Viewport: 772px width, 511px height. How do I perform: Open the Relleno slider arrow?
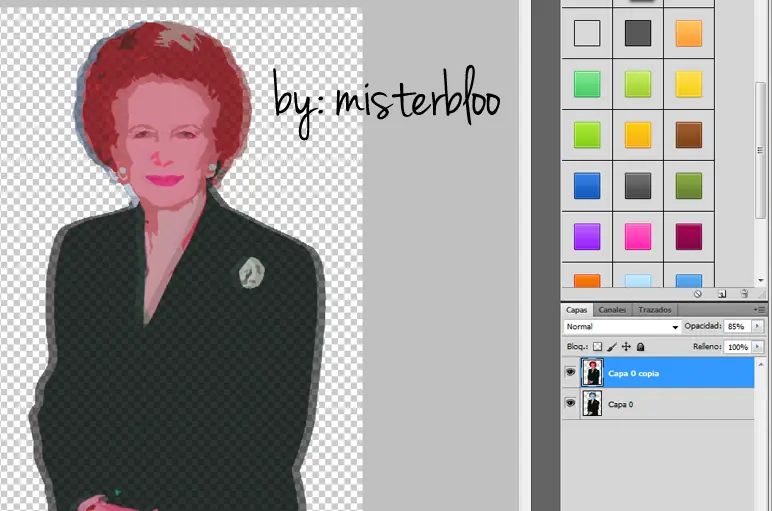pyautogui.click(x=757, y=347)
